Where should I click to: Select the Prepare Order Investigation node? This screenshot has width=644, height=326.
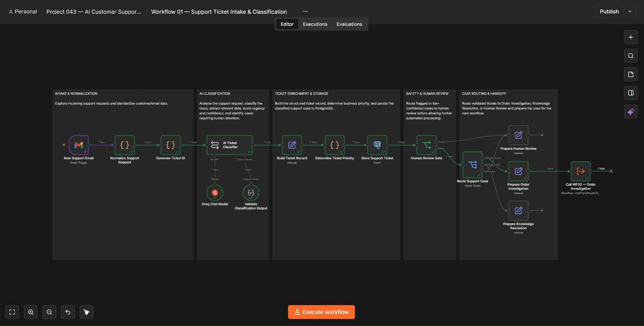pyautogui.click(x=519, y=171)
